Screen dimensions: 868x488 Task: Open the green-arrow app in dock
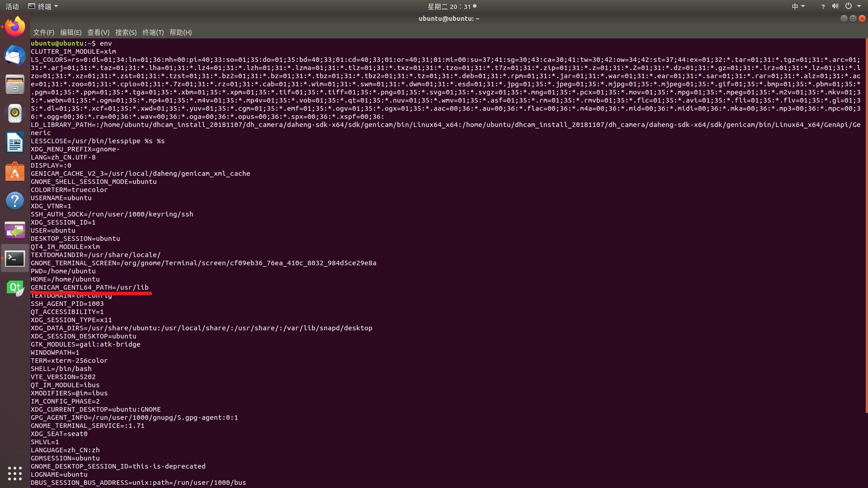tap(15, 230)
